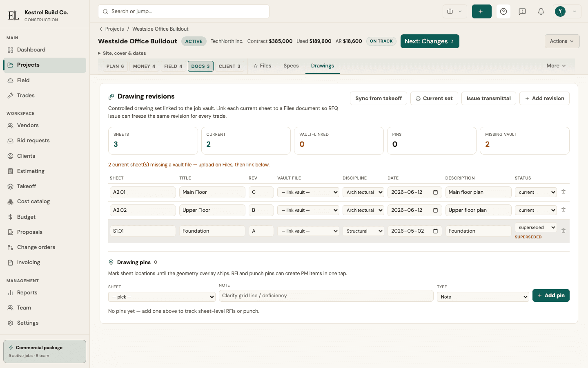
Task: Click the Add revision button
Action: [x=544, y=99]
